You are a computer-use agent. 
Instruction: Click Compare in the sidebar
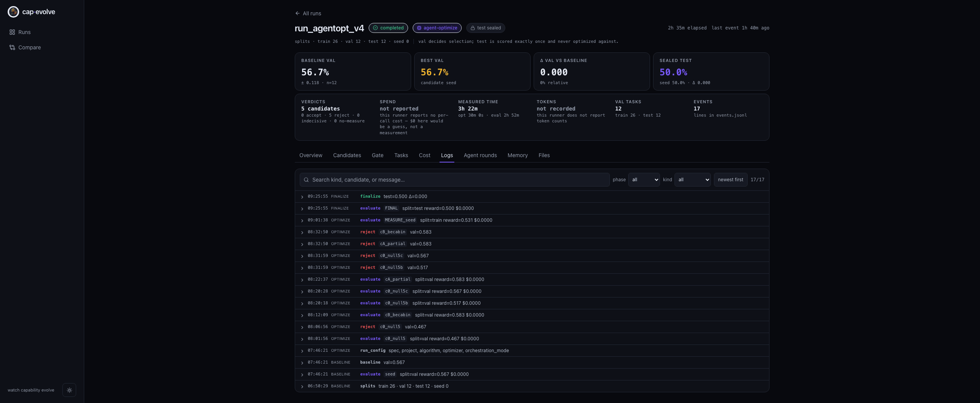coord(29,47)
